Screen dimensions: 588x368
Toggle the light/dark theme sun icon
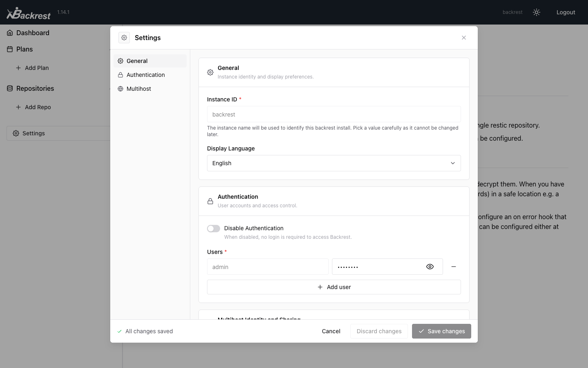pyautogui.click(x=537, y=12)
